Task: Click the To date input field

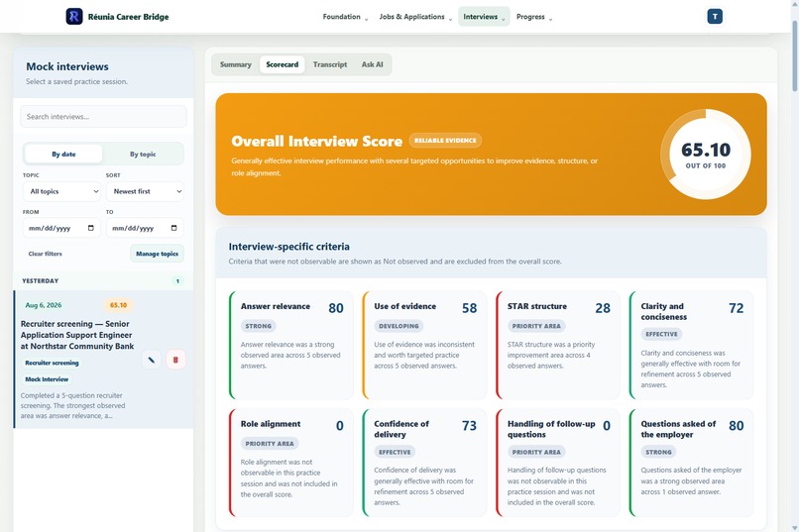Action: pyautogui.click(x=145, y=228)
